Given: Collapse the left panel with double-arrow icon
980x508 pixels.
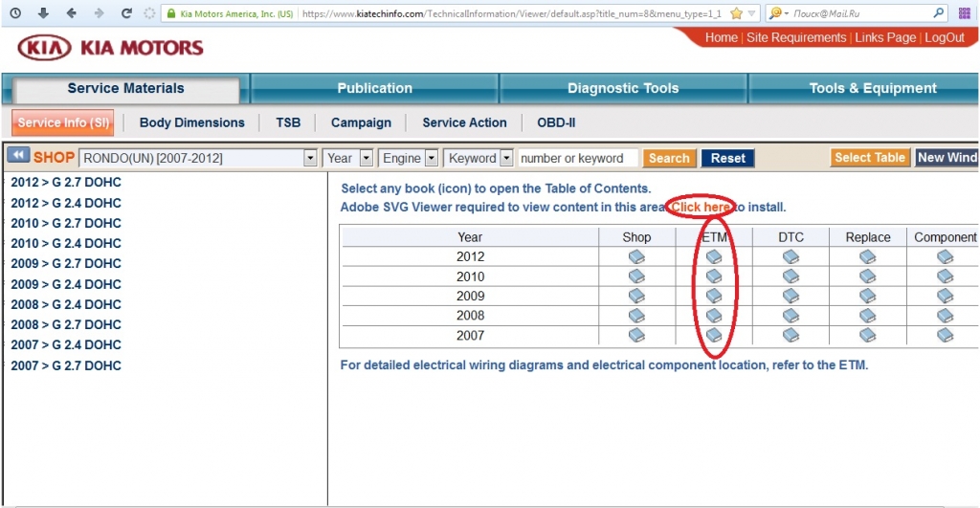Looking at the screenshot, I should pos(17,157).
